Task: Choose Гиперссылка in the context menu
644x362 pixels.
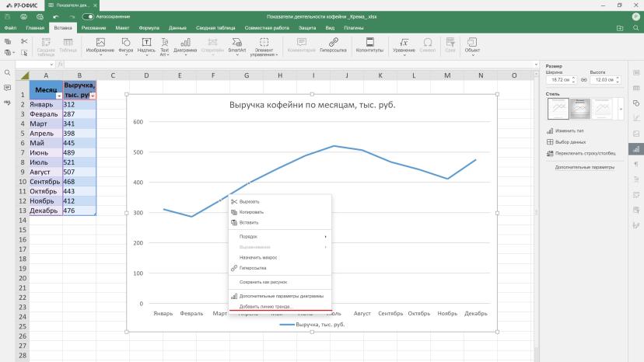Action: coord(279,268)
